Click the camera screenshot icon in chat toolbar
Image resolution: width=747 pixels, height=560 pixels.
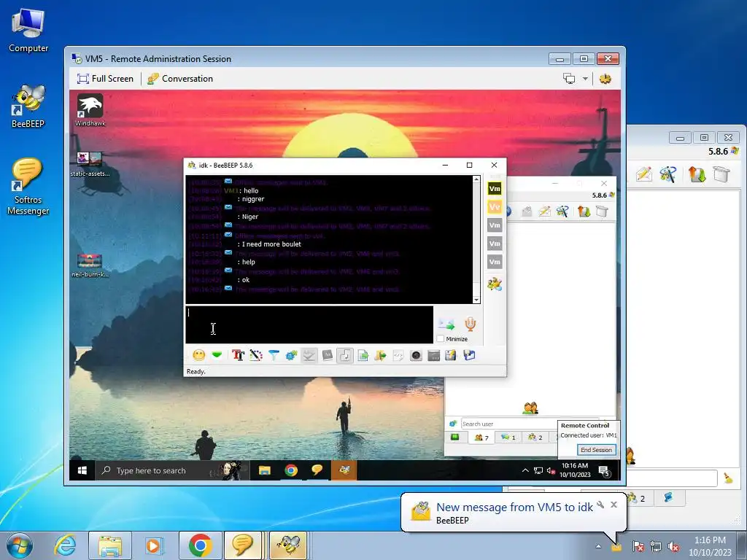pyautogui.click(x=416, y=355)
